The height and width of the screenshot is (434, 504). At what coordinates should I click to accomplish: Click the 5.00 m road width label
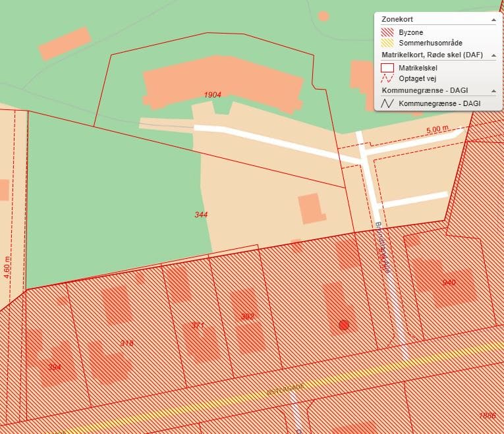(437, 130)
